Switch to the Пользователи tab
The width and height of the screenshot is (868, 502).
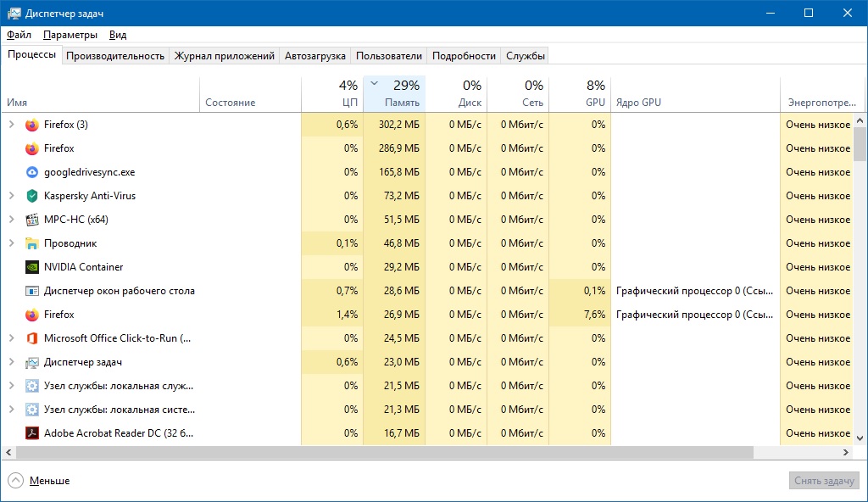(x=388, y=56)
